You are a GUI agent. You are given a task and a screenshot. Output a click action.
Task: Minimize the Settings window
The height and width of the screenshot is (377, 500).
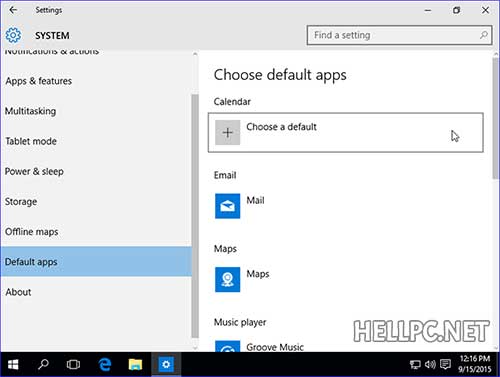(x=428, y=10)
